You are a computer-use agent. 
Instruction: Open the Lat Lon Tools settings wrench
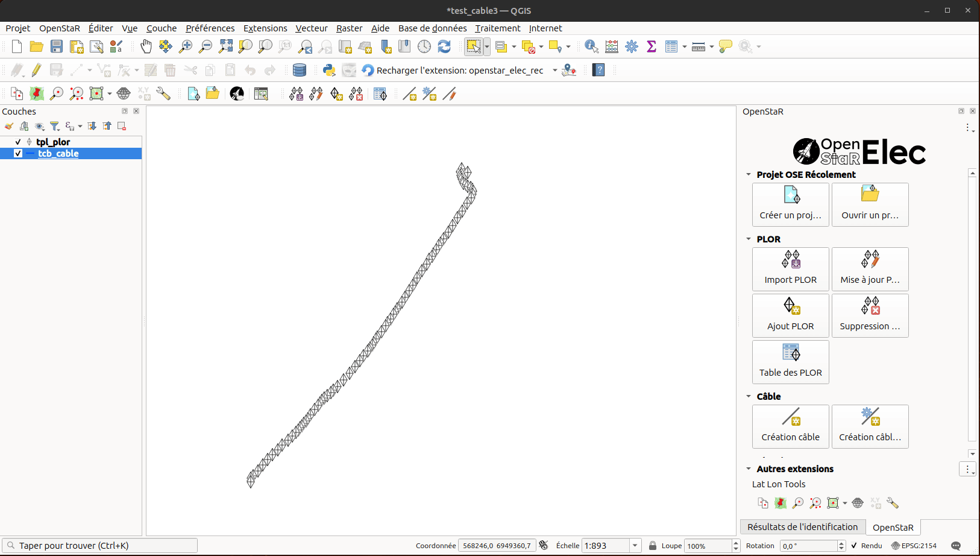click(163, 93)
